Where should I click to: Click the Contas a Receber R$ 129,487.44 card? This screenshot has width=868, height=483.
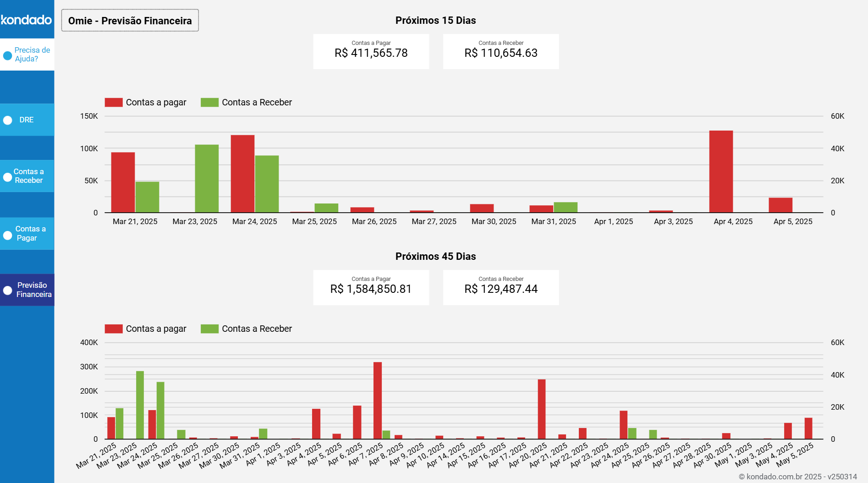(x=500, y=287)
